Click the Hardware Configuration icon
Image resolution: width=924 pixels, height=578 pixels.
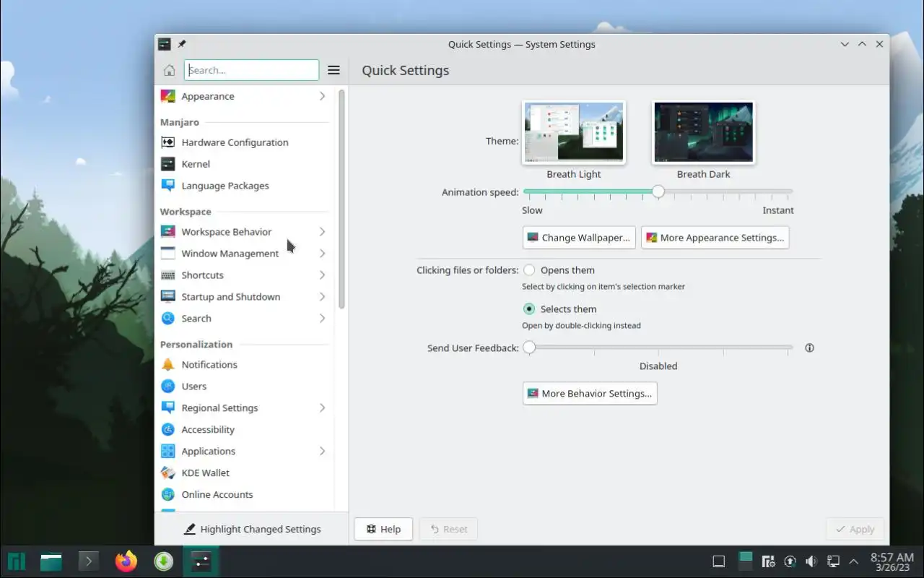(x=167, y=142)
